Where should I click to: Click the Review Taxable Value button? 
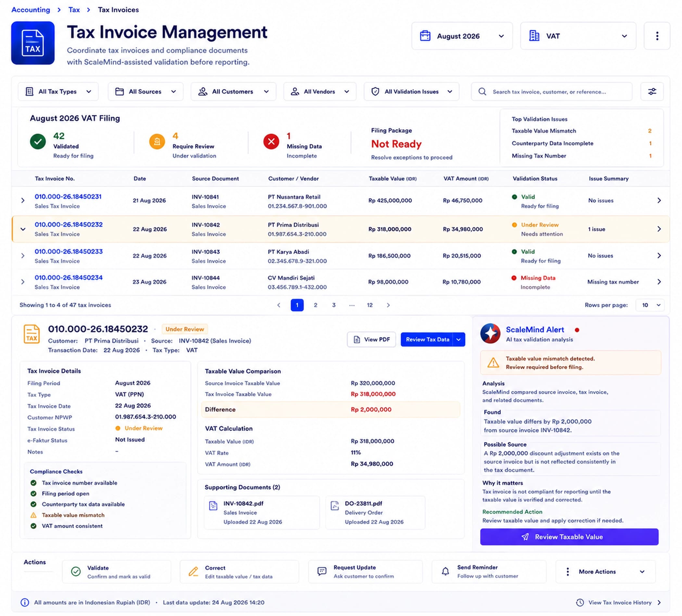[569, 537]
